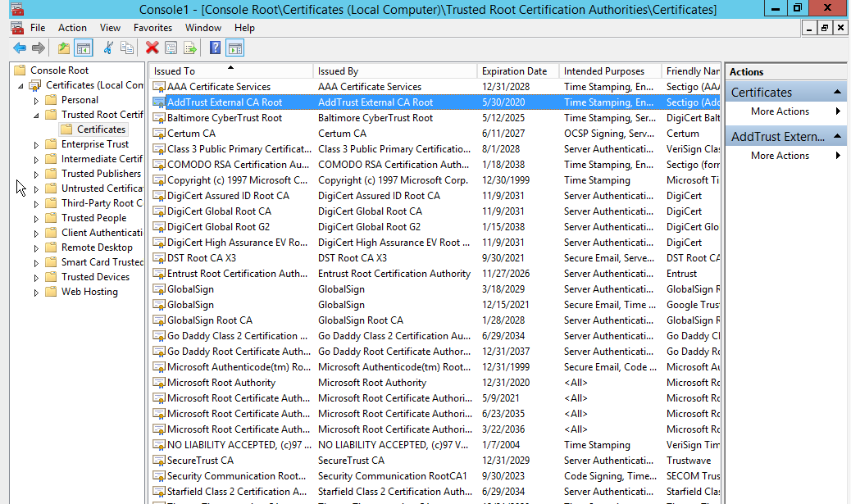Click the Console Root folder icon

coord(20,70)
